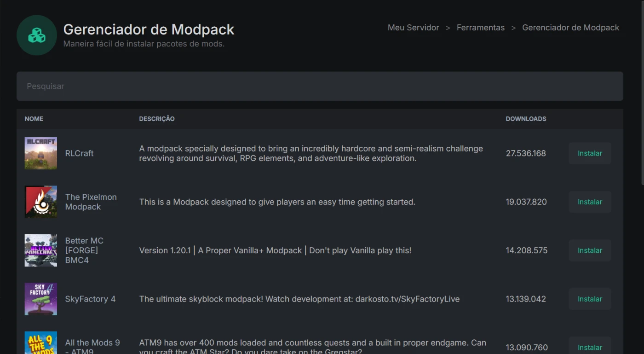Image resolution: width=644 pixels, height=354 pixels.
Task: Select the RLCraft name text
Action: coord(79,153)
